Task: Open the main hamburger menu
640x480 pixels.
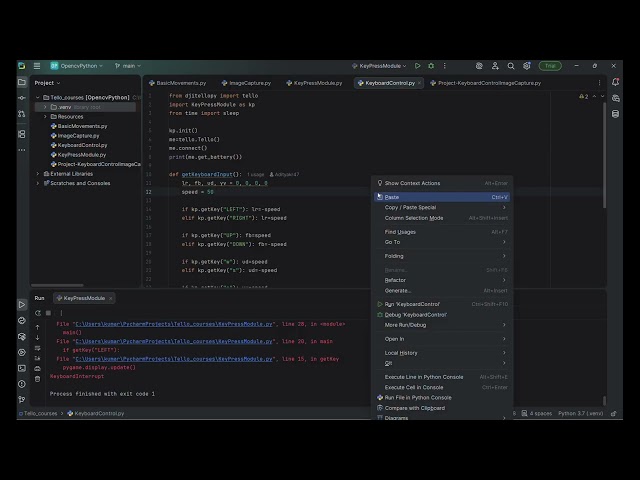Action: pyautogui.click(x=37, y=66)
